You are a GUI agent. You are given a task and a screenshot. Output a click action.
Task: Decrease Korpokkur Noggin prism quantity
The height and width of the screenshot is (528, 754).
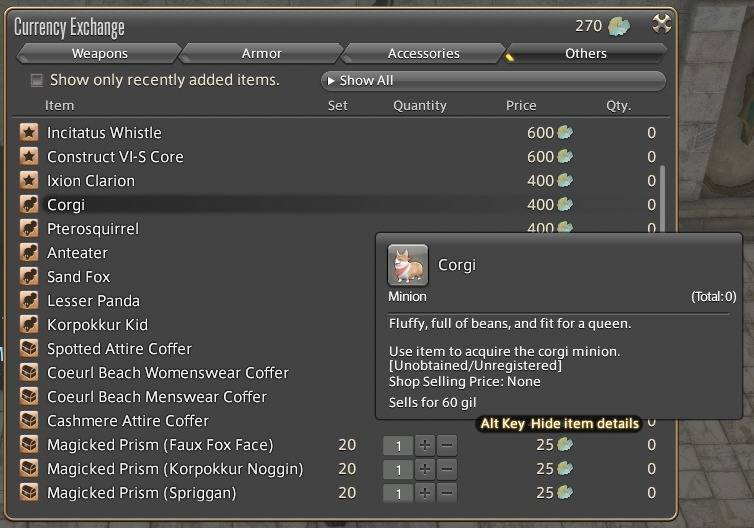pos(447,469)
